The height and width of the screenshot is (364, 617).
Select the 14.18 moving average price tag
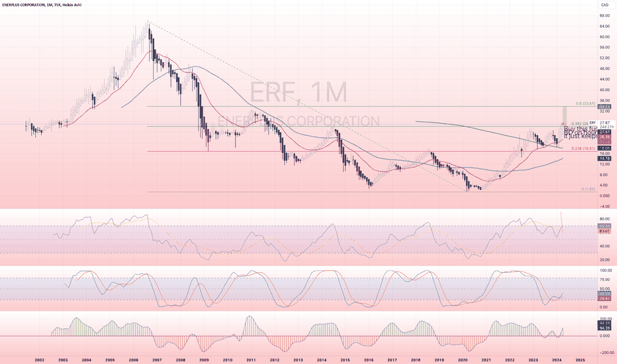point(604,158)
